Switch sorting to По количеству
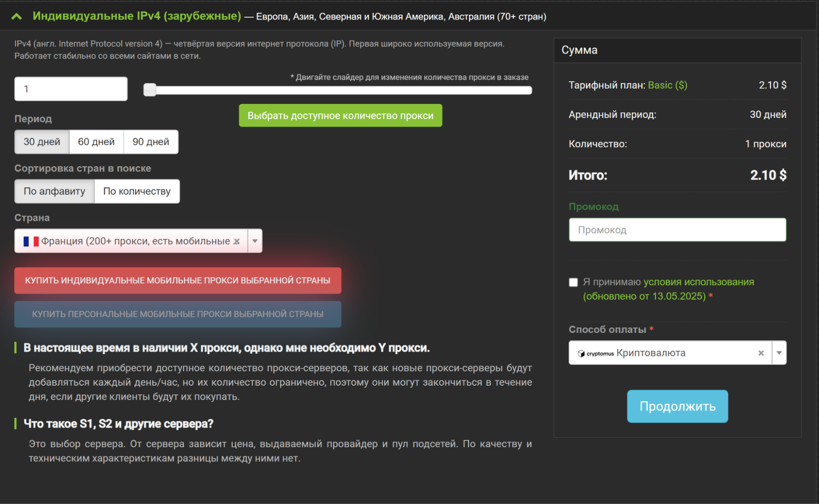819x504 pixels. 136,191
